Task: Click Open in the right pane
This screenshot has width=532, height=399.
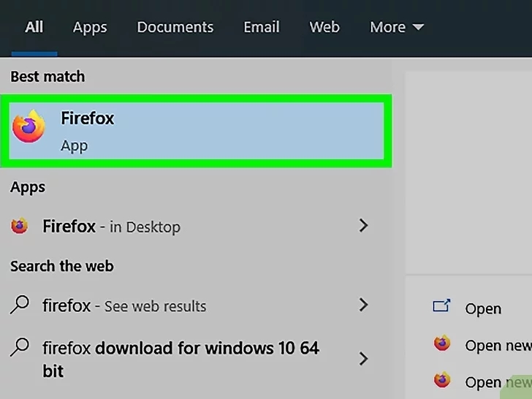Action: [483, 308]
